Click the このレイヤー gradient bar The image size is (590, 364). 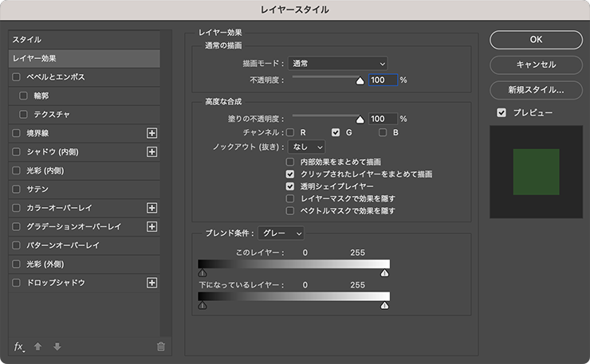294,264
